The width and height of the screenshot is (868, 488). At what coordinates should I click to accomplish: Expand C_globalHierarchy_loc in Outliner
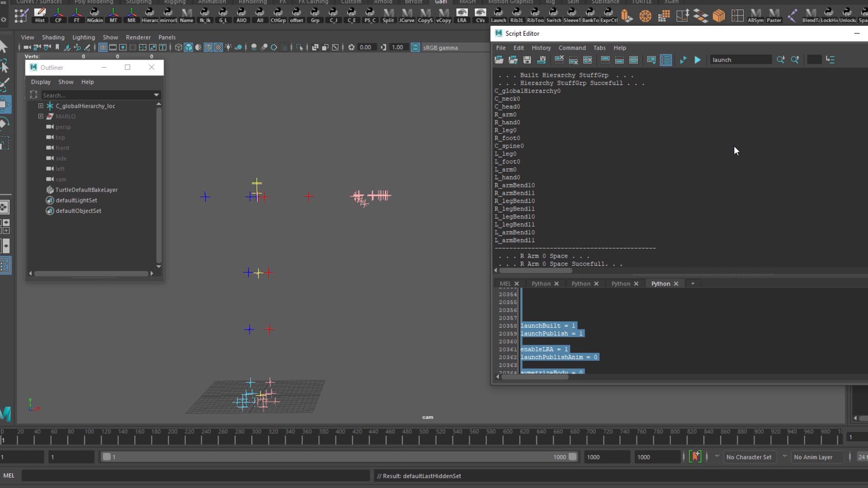(x=41, y=106)
